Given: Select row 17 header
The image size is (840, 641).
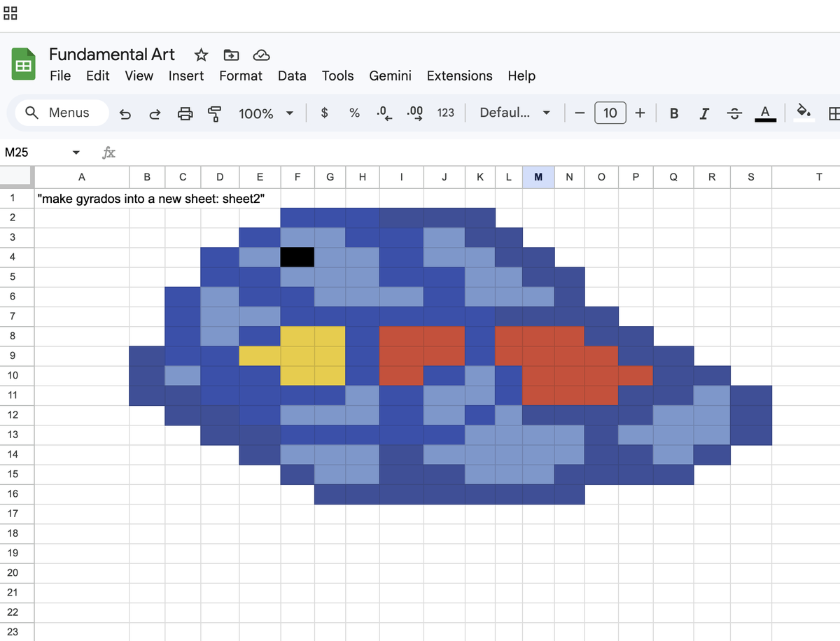Looking at the screenshot, I should [x=17, y=513].
